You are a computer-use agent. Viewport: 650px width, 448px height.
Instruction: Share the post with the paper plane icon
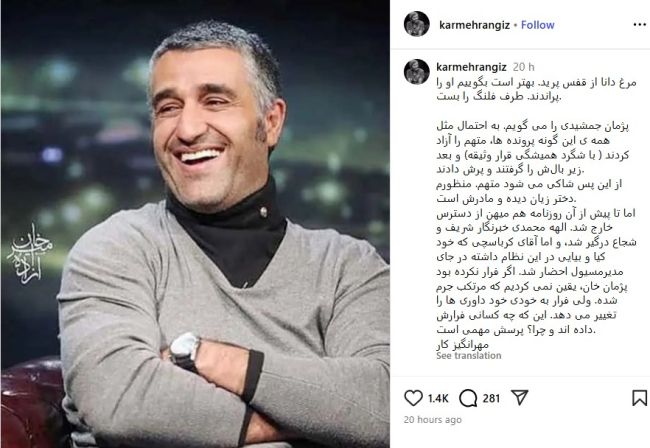519,397
